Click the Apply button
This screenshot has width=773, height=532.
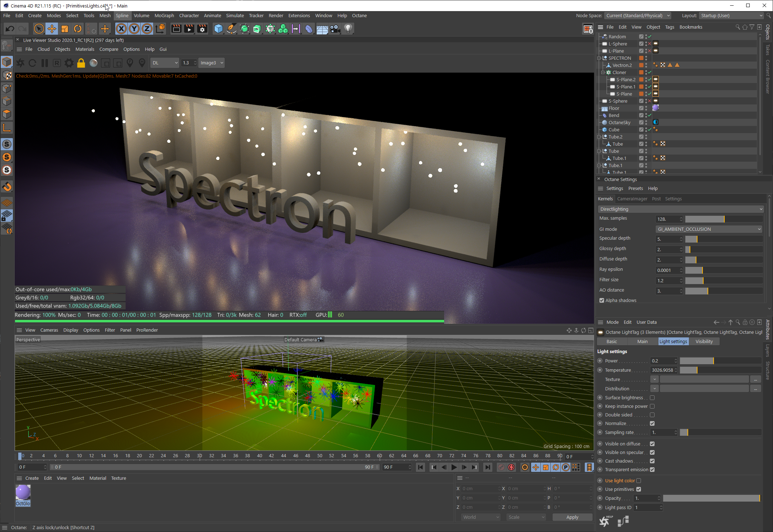click(572, 517)
